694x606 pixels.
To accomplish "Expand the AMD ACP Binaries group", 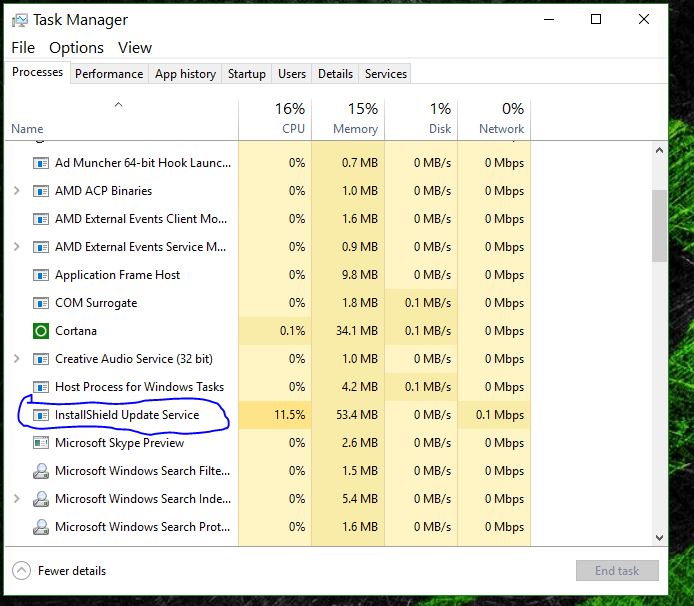I will (17, 191).
